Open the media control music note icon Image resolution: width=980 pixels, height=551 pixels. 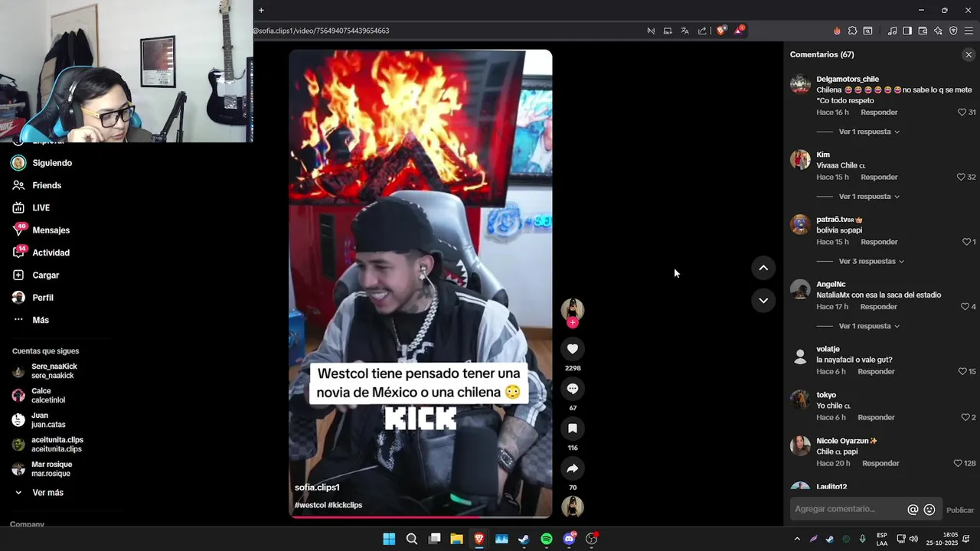[x=892, y=31]
